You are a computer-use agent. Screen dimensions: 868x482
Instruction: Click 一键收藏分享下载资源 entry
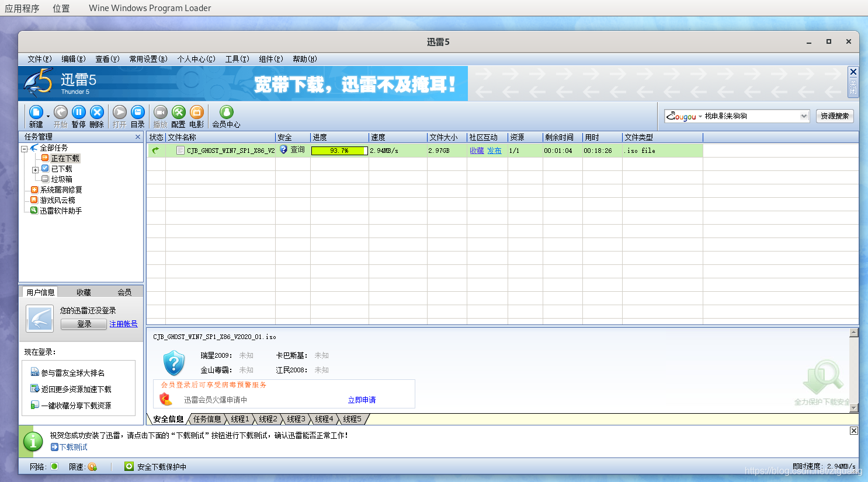click(71, 406)
